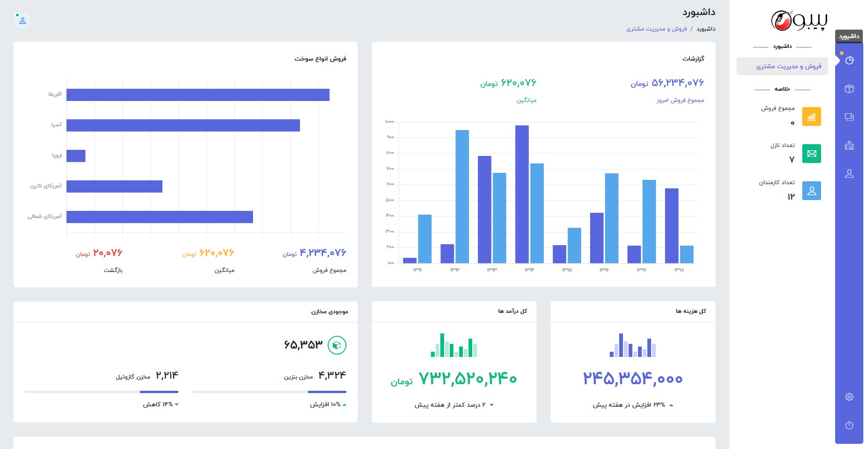Click the blue user icon beside تعداد کارمندان
Viewport: 868px width, 449px height.
coord(811,191)
